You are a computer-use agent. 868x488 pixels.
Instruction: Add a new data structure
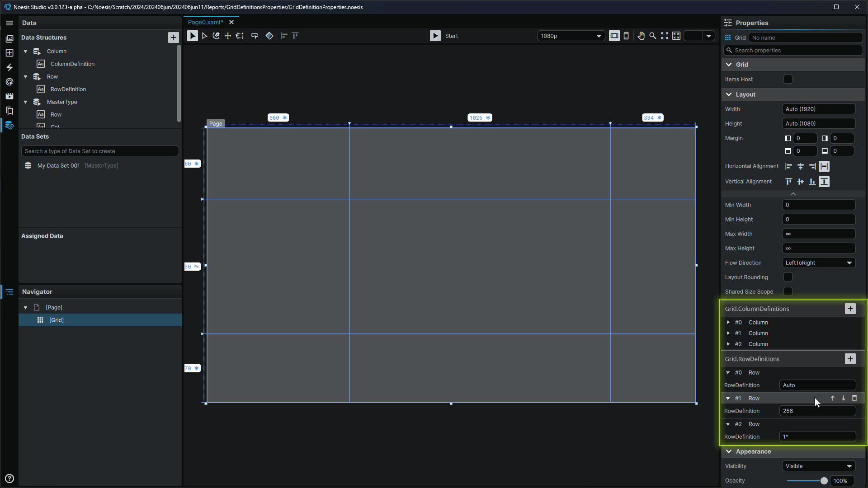[x=173, y=38]
